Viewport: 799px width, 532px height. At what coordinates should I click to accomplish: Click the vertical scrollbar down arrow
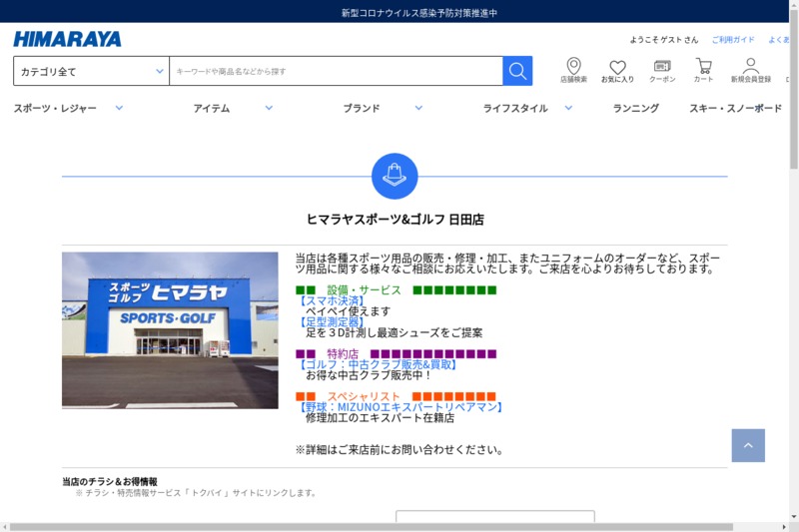[x=794, y=517]
